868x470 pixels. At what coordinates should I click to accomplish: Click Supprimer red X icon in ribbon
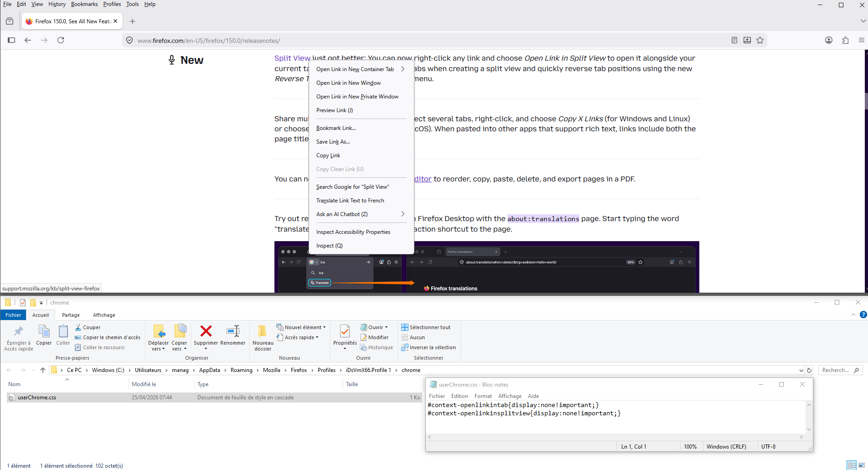(x=206, y=331)
